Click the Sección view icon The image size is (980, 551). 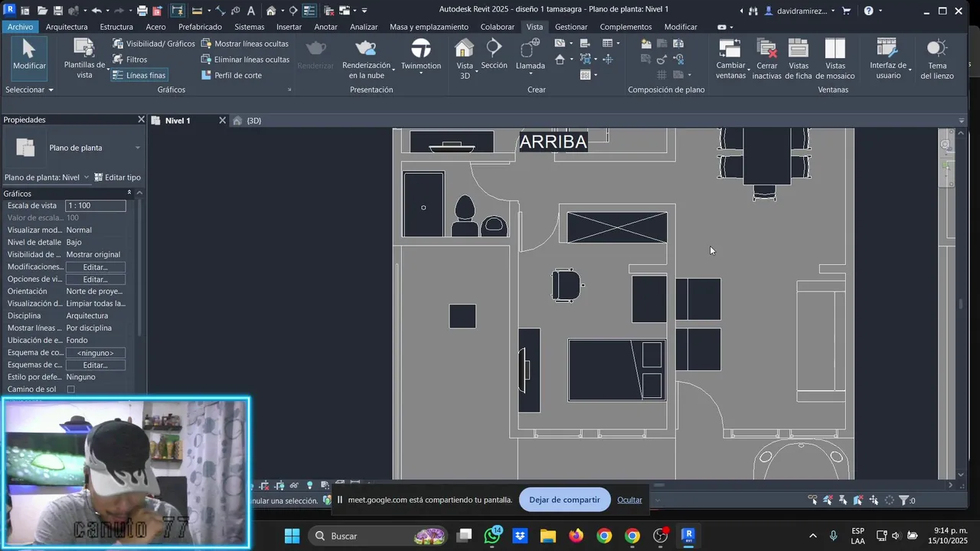(x=494, y=55)
